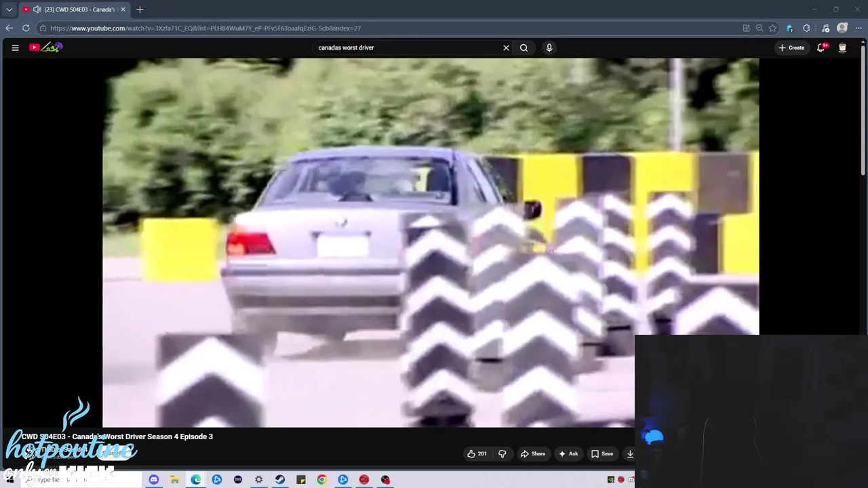Open browser extensions puzzle icon
The height and width of the screenshot is (488, 868).
(806, 28)
